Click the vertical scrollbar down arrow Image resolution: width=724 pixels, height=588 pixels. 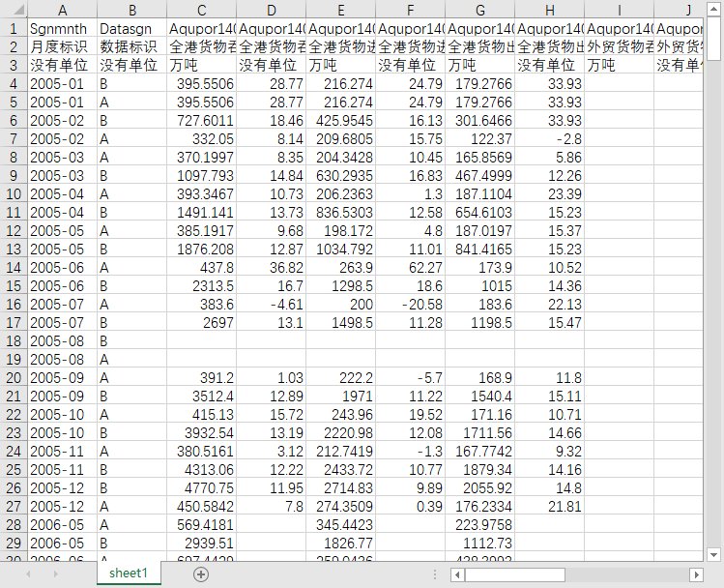713,554
